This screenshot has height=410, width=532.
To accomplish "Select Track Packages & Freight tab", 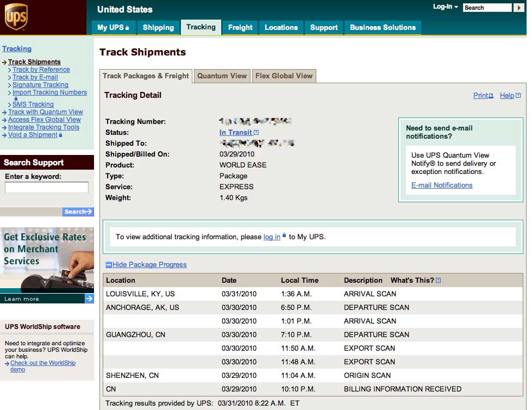I will pyautogui.click(x=146, y=76).
